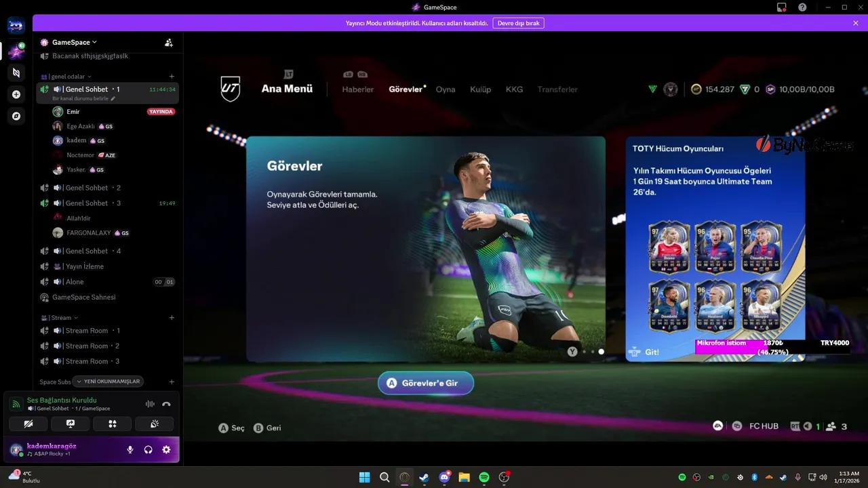Open the Görevler promo card
The width and height of the screenshot is (868, 488).
(x=426, y=249)
